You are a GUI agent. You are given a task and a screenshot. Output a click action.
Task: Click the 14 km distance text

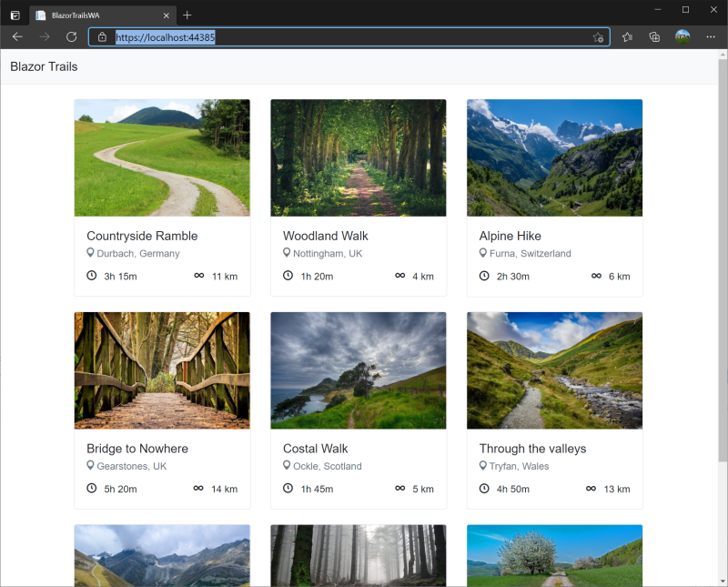click(224, 489)
